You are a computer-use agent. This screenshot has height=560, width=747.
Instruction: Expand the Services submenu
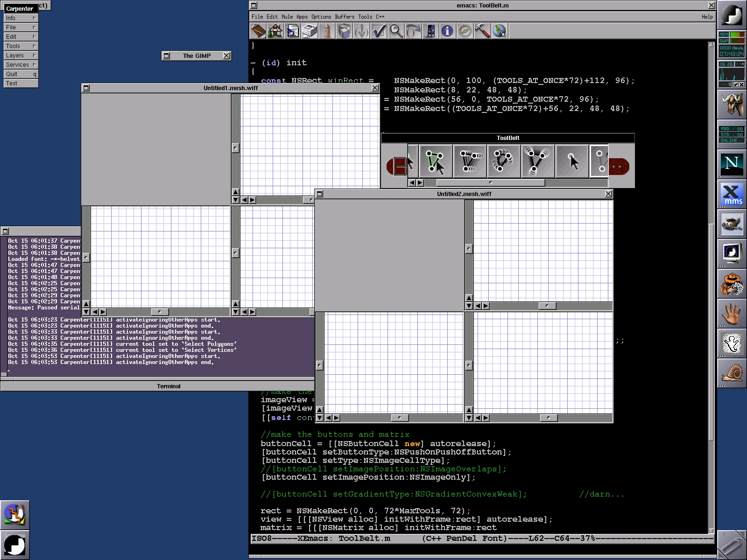click(x=21, y=64)
